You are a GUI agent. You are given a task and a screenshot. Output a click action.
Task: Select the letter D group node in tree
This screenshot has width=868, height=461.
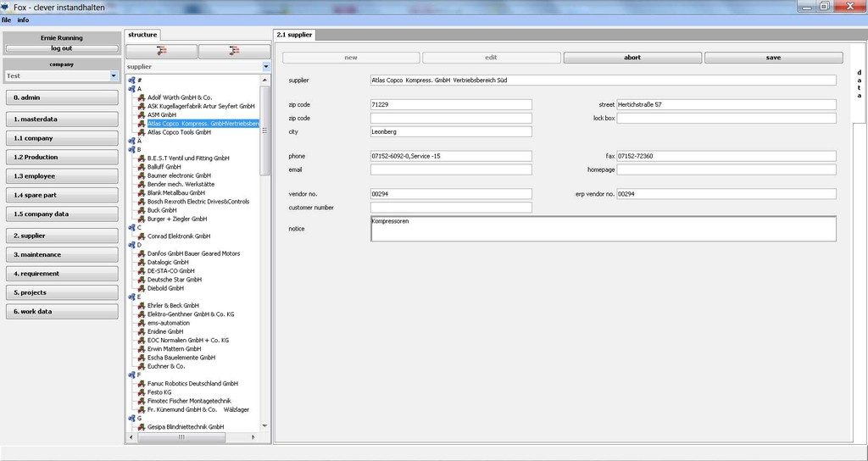[x=139, y=245]
